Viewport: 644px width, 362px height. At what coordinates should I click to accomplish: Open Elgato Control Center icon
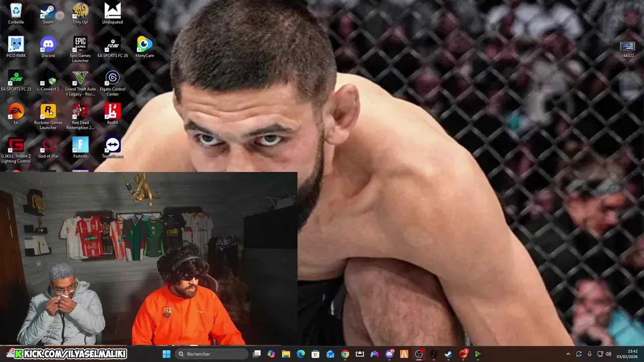point(112,83)
